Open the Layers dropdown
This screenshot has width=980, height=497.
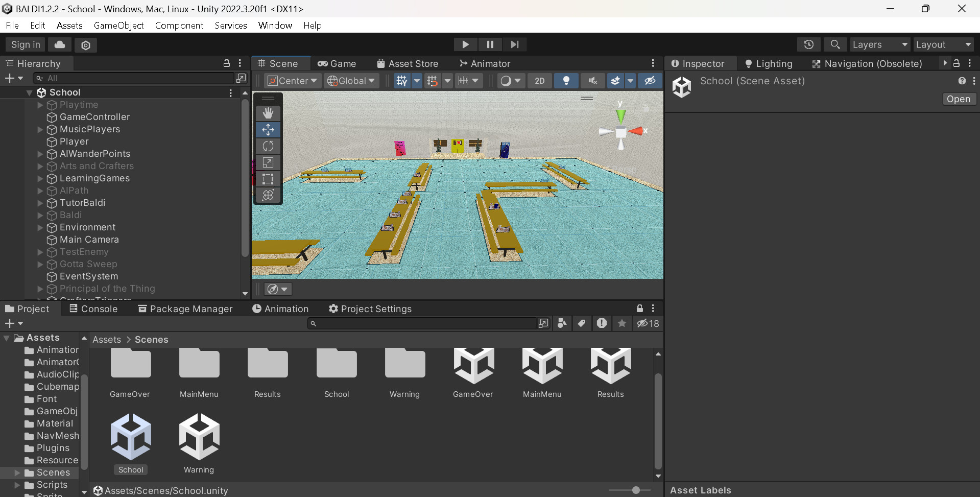879,44
